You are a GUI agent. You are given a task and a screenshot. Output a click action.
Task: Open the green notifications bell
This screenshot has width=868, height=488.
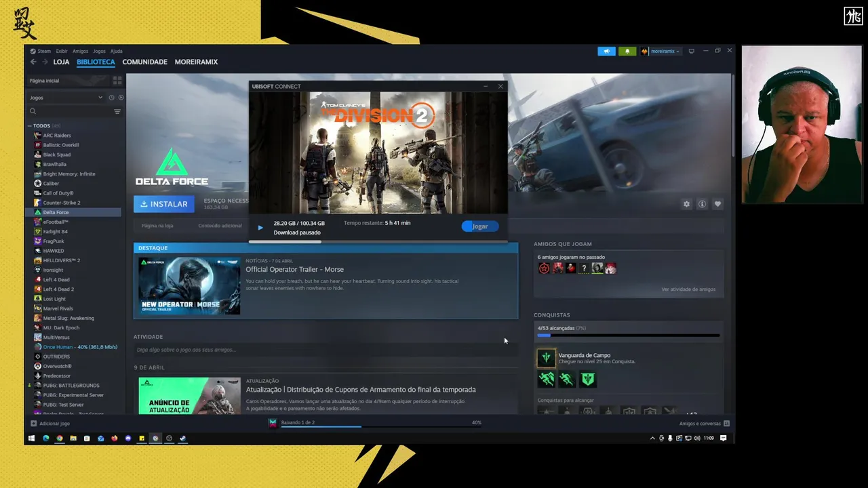click(627, 51)
